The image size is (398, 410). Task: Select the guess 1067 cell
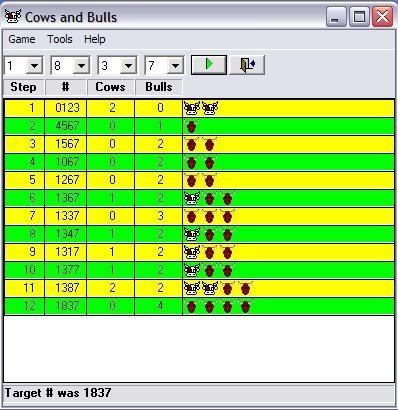click(66, 162)
